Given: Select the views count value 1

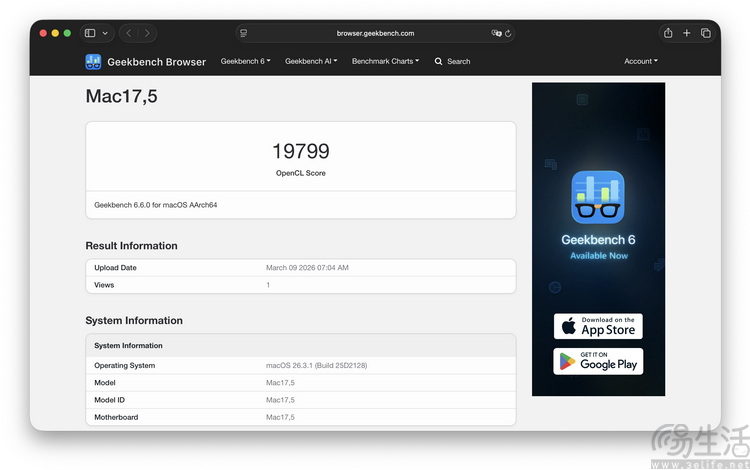Looking at the screenshot, I should pyautogui.click(x=268, y=285).
